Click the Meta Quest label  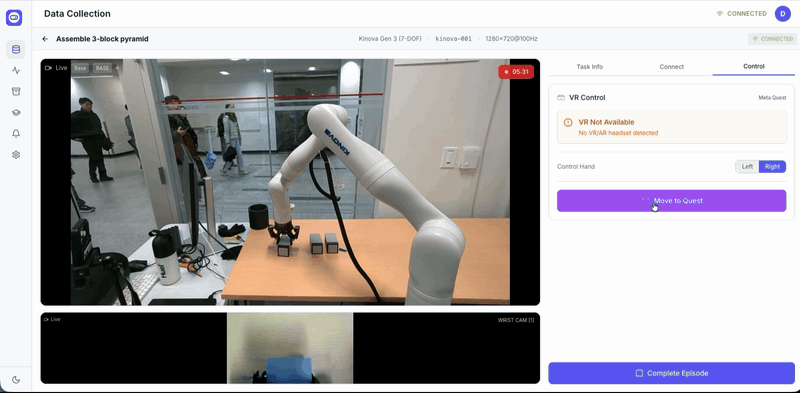point(772,97)
